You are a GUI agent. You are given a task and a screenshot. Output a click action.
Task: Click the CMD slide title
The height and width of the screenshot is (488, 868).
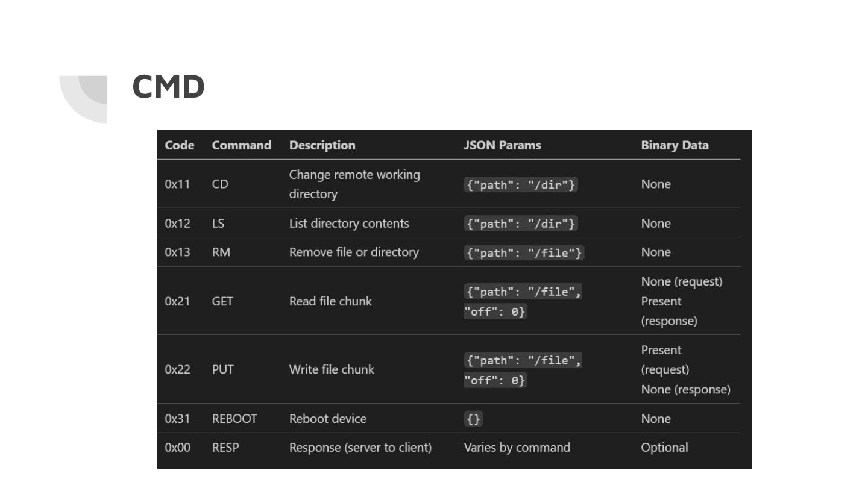168,87
